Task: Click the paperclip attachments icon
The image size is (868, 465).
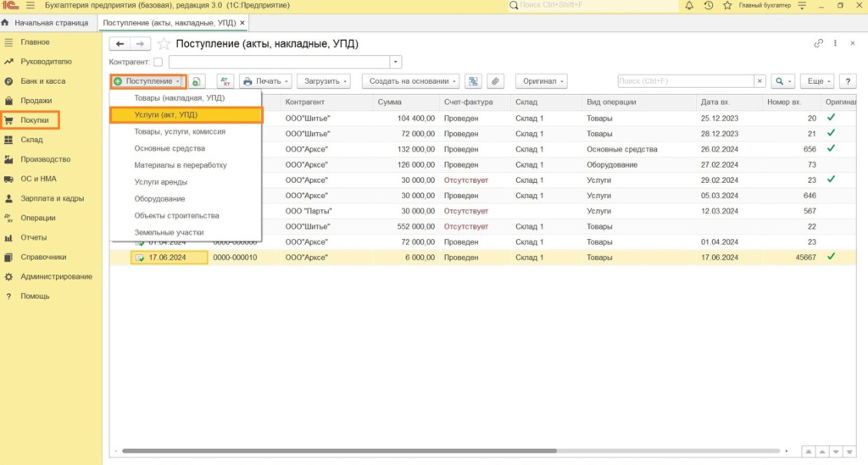Action: tap(495, 81)
